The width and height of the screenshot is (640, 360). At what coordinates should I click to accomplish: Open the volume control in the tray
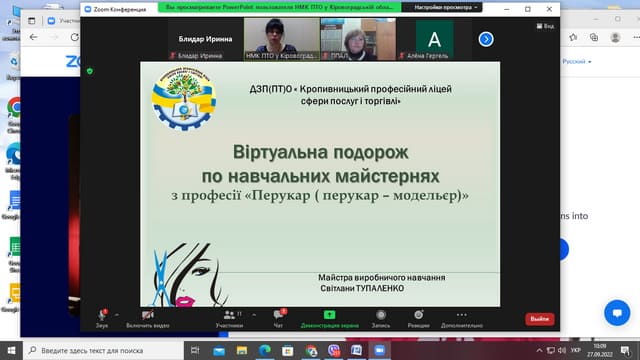pyautogui.click(x=562, y=351)
